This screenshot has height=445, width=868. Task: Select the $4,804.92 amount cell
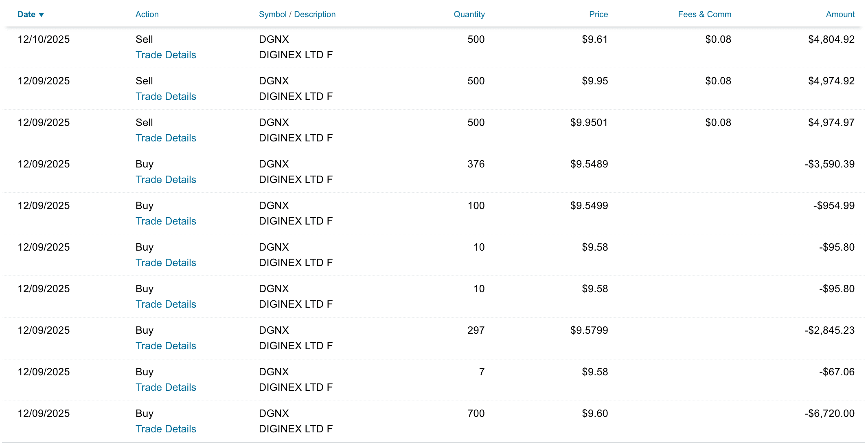pyautogui.click(x=831, y=40)
